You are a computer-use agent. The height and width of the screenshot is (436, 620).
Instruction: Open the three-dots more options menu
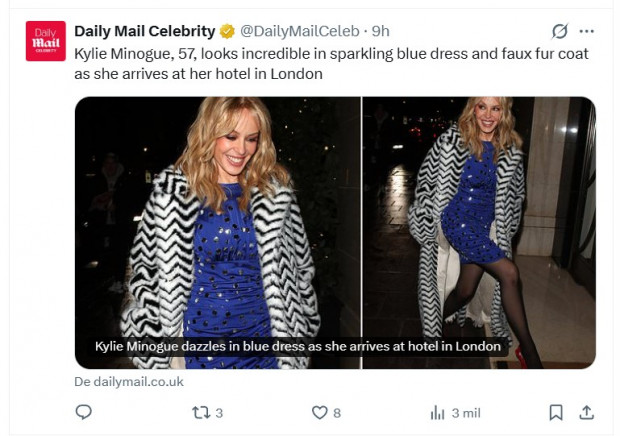[587, 31]
